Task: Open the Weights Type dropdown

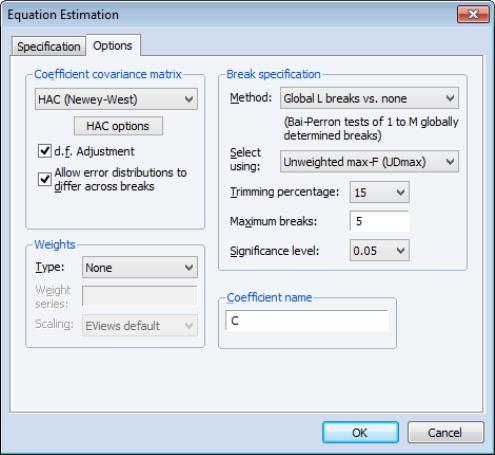Action: tap(140, 267)
